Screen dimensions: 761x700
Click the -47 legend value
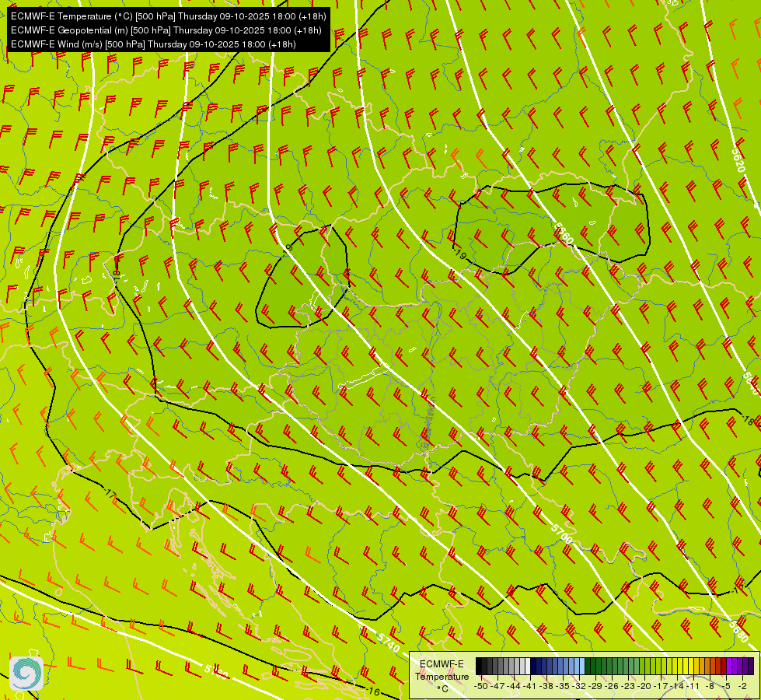[497, 686]
